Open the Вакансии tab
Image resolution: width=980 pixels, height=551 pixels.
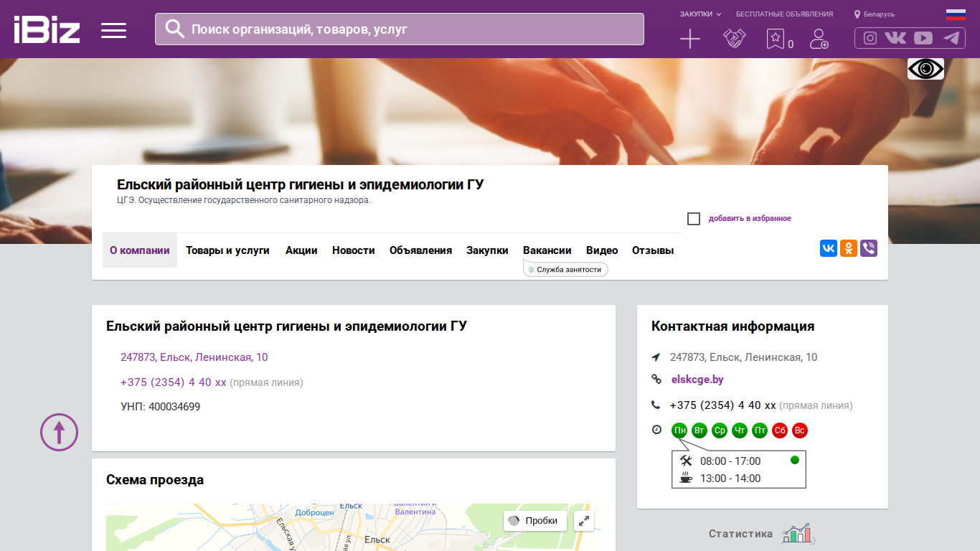coord(547,250)
